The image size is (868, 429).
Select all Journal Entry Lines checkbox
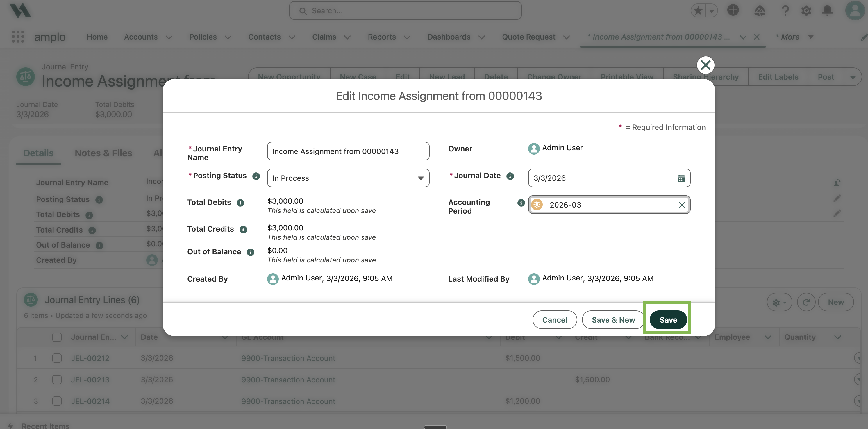[x=57, y=337]
